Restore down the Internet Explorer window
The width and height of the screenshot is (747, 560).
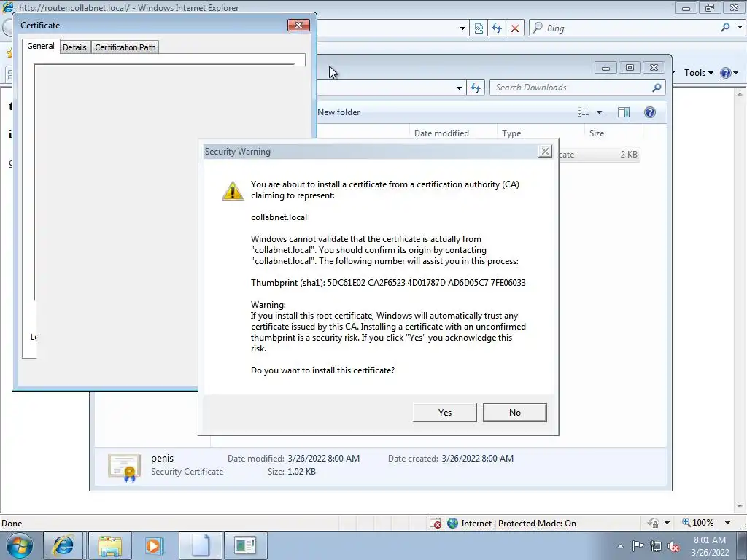710,7
